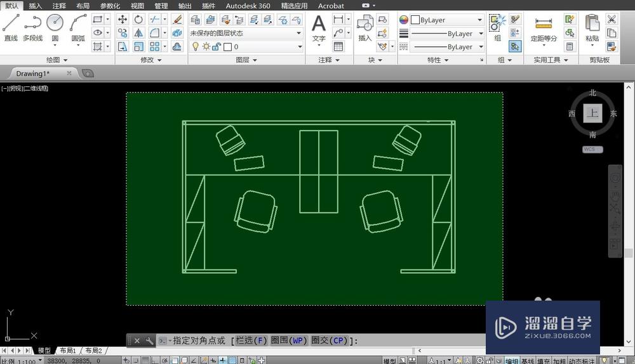Expand the 绘图 panel
This screenshot has width=635, height=364.
[57, 60]
